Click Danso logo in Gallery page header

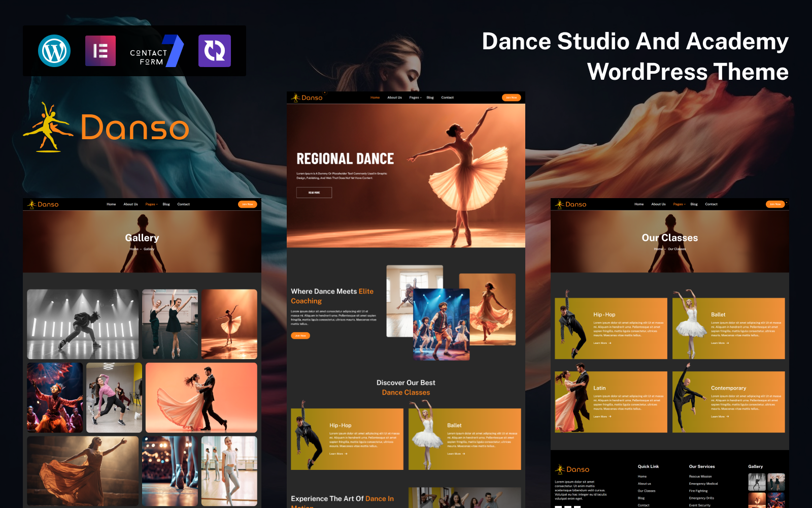pos(43,204)
